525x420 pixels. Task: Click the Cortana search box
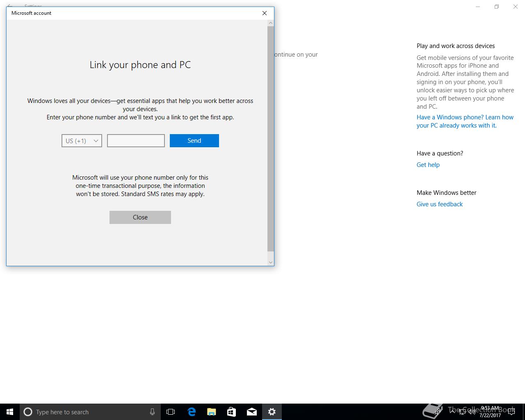(90, 412)
